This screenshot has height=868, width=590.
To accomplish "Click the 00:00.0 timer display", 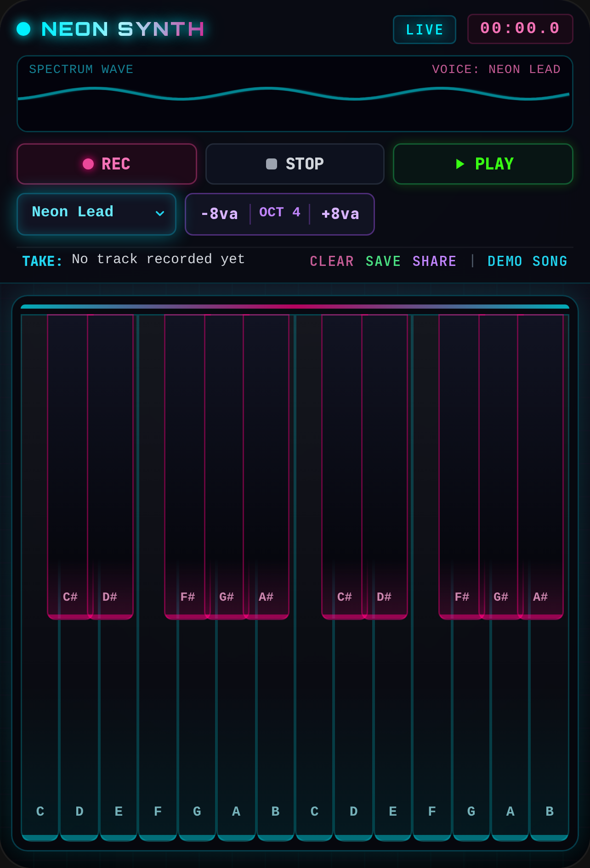I will tap(520, 28).
